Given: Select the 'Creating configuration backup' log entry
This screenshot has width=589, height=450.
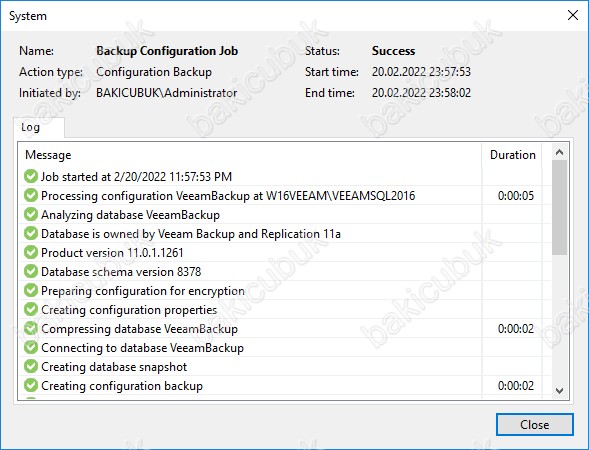Looking at the screenshot, I should (284, 385).
